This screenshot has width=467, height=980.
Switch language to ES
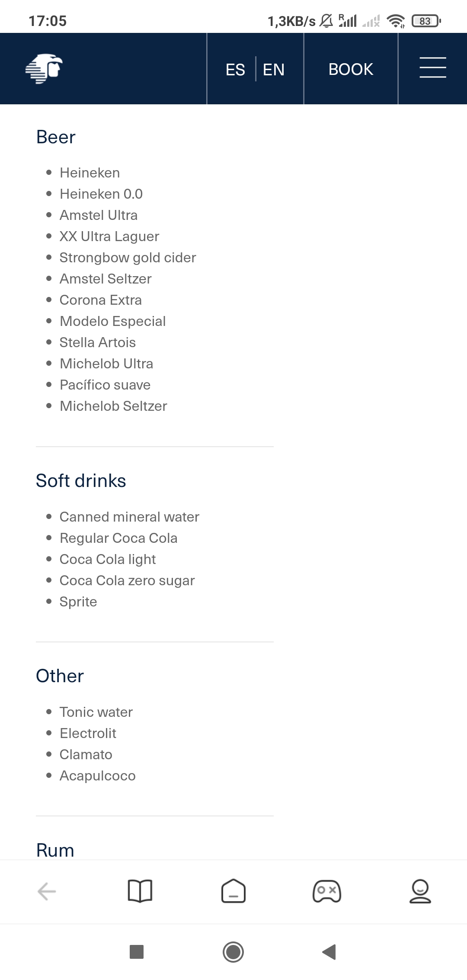(x=235, y=69)
